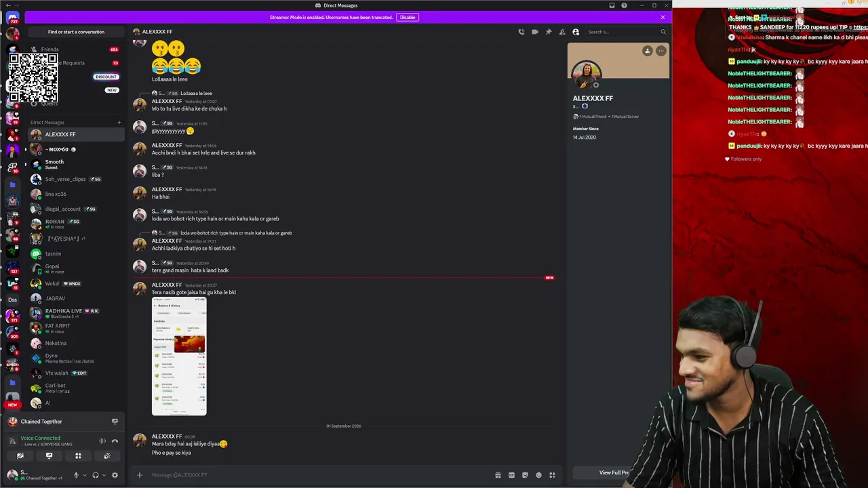Expand microphone input options arrow

84,475
